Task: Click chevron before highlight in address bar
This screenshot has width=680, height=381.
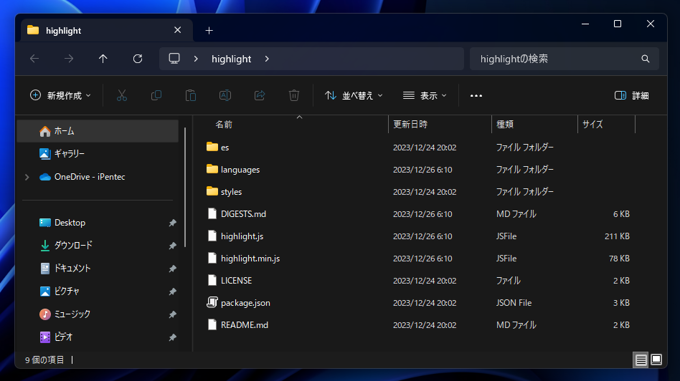Action: pos(196,59)
